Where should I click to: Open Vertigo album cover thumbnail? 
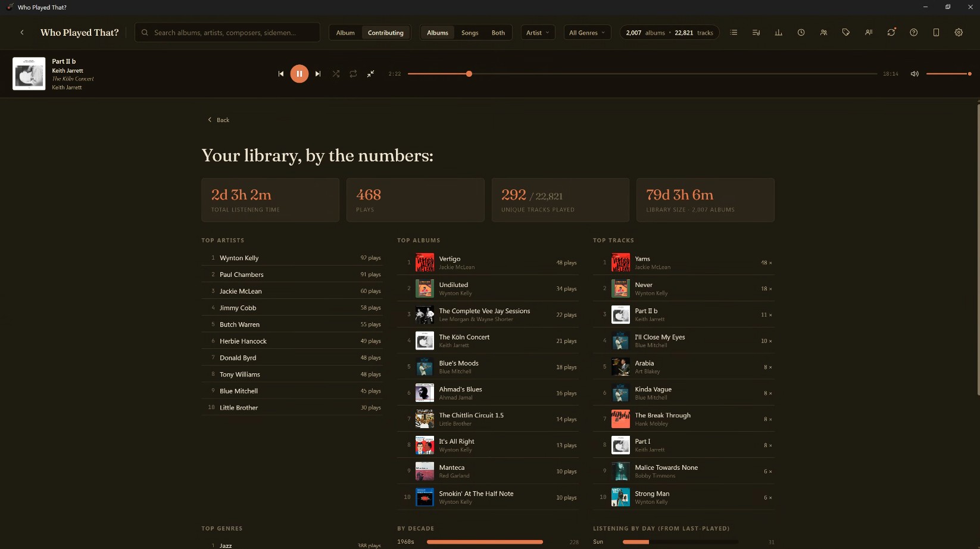pyautogui.click(x=425, y=263)
